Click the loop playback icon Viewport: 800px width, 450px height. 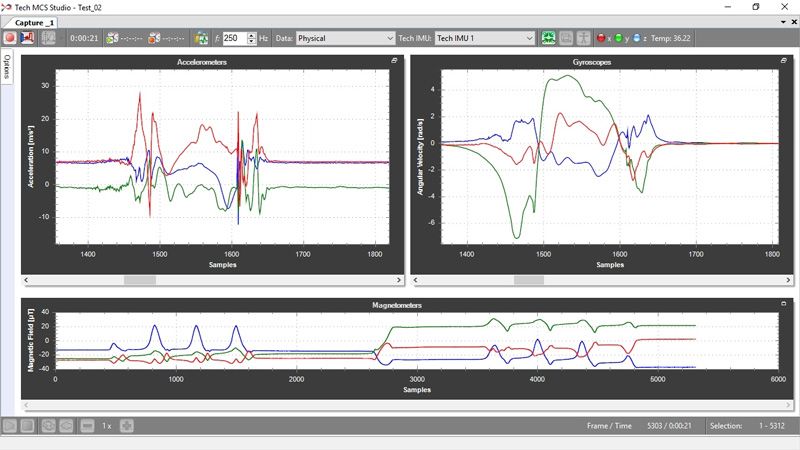[47, 426]
